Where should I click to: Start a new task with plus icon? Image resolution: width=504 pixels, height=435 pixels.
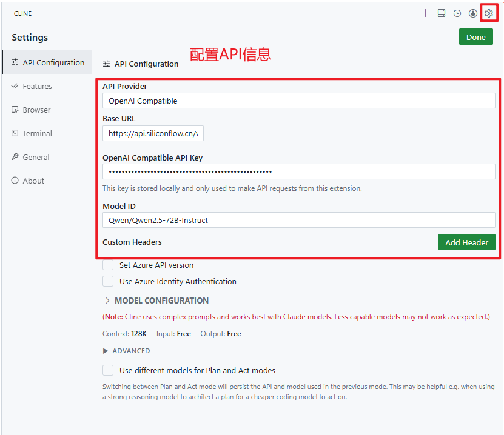click(425, 13)
